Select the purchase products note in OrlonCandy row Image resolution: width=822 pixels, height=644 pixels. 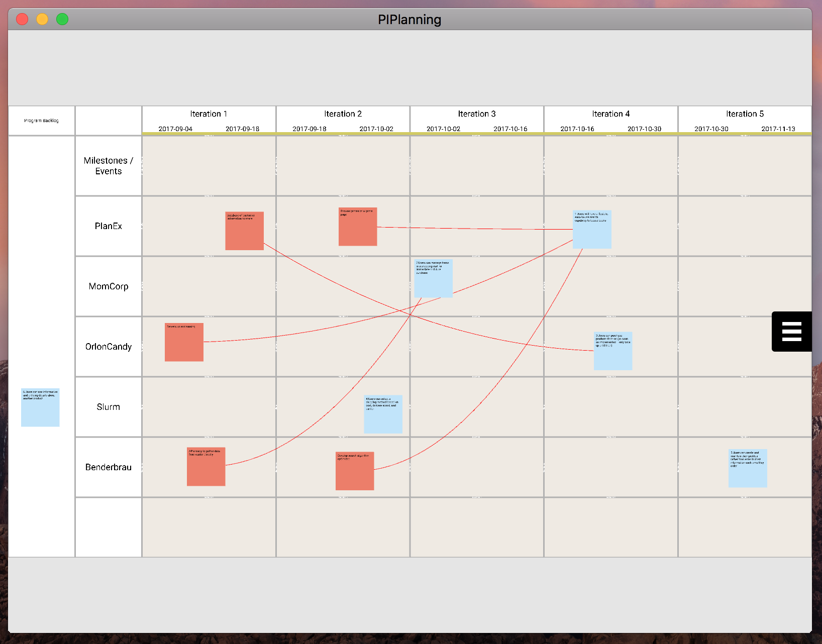[612, 351]
